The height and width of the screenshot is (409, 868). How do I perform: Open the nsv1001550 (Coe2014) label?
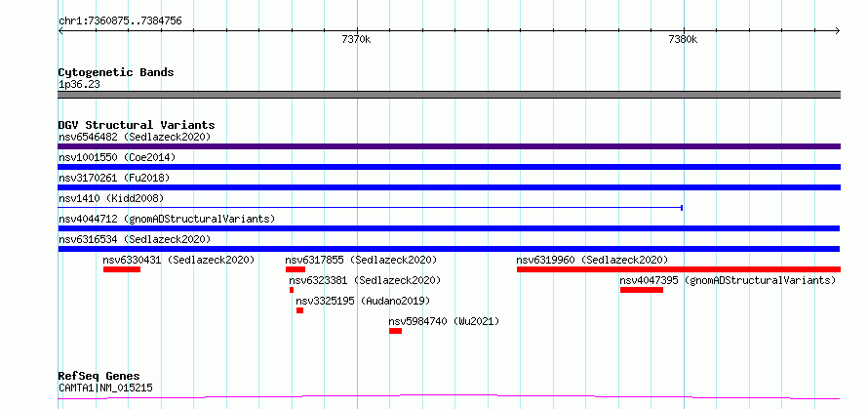117,157
